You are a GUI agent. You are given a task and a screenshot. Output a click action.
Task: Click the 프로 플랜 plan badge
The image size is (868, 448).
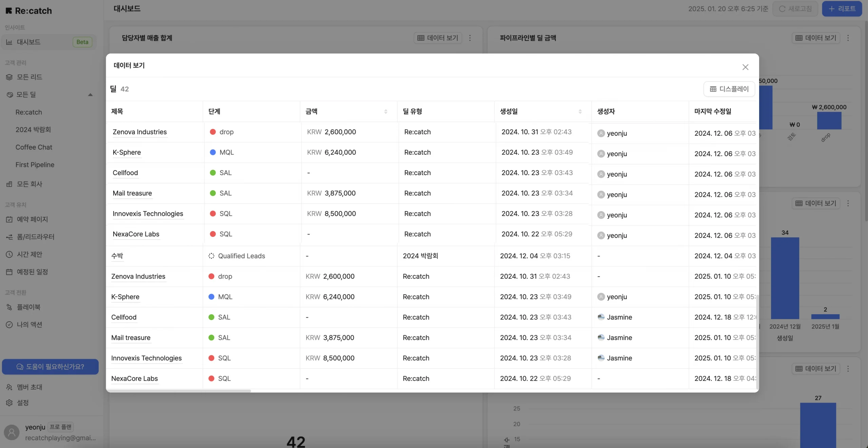tap(61, 427)
